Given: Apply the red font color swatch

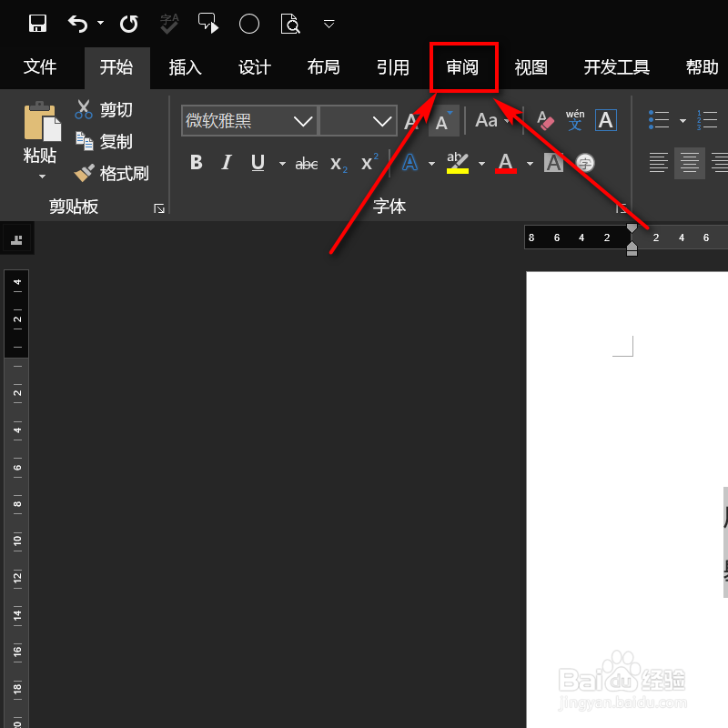Looking at the screenshot, I should pyautogui.click(x=508, y=162).
